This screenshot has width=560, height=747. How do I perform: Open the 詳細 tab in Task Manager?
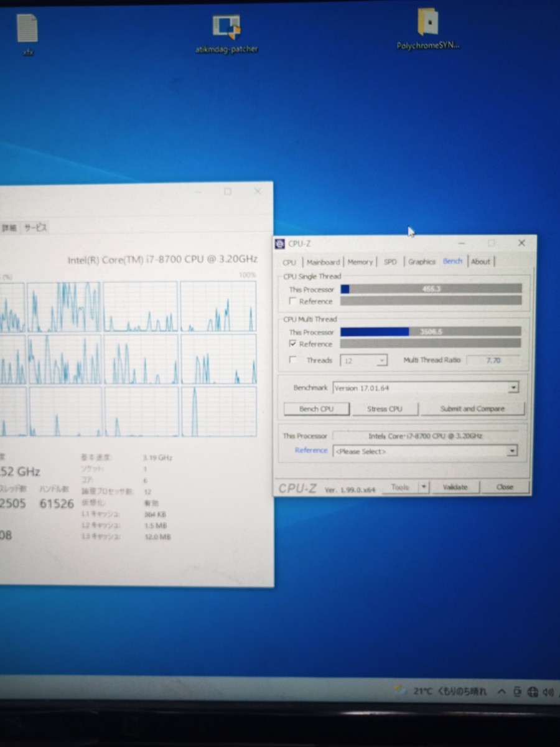click(9, 228)
